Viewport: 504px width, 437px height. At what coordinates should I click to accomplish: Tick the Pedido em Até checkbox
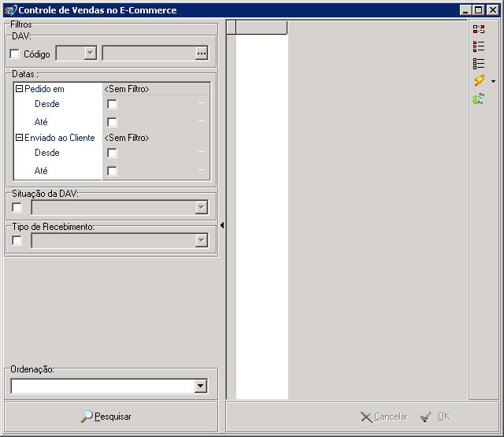point(112,122)
